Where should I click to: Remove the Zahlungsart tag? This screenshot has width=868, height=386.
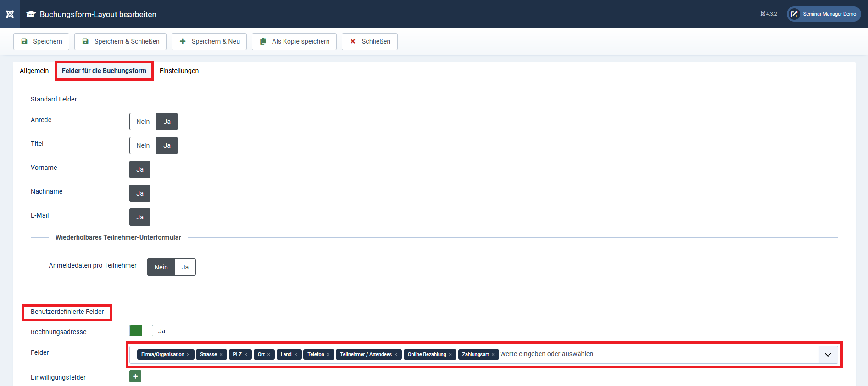[x=493, y=355]
